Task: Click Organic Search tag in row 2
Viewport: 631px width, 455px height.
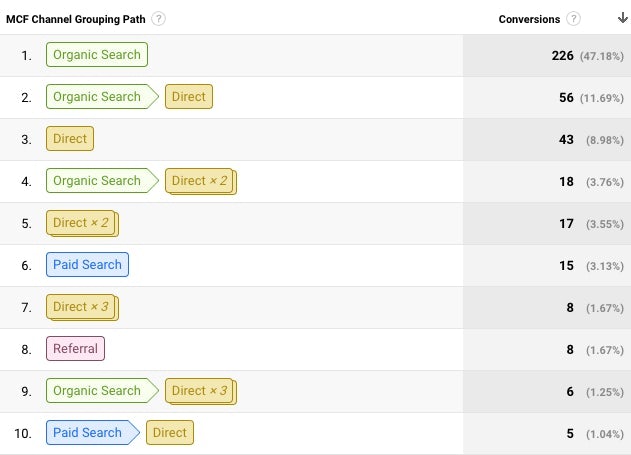Action: click(x=96, y=97)
